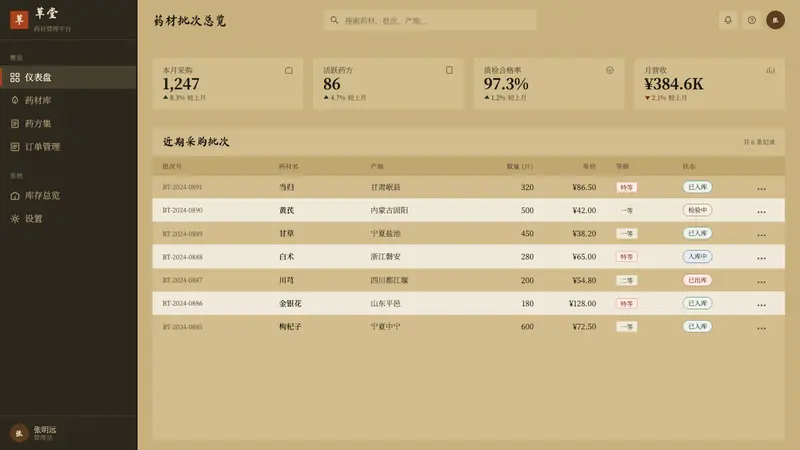
Task: Click the 状态 column header
Action: (x=689, y=166)
